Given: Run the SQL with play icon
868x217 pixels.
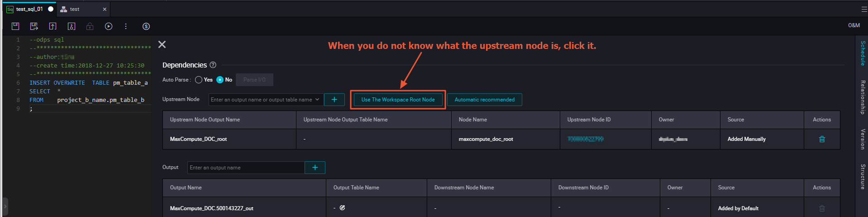Looking at the screenshot, I should click(109, 26).
